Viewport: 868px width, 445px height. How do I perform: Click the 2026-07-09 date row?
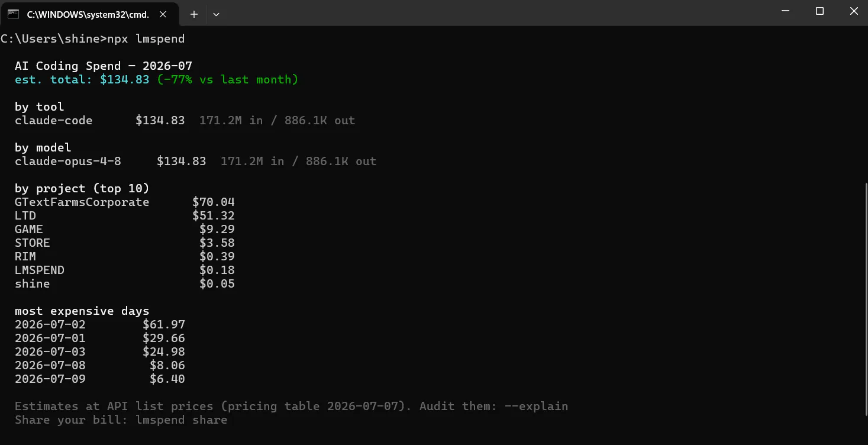tap(100, 379)
